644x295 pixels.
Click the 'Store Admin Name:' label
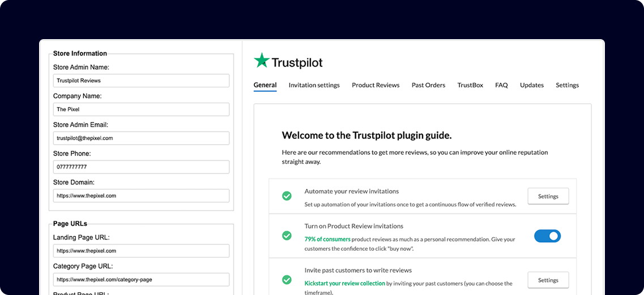[82, 67]
